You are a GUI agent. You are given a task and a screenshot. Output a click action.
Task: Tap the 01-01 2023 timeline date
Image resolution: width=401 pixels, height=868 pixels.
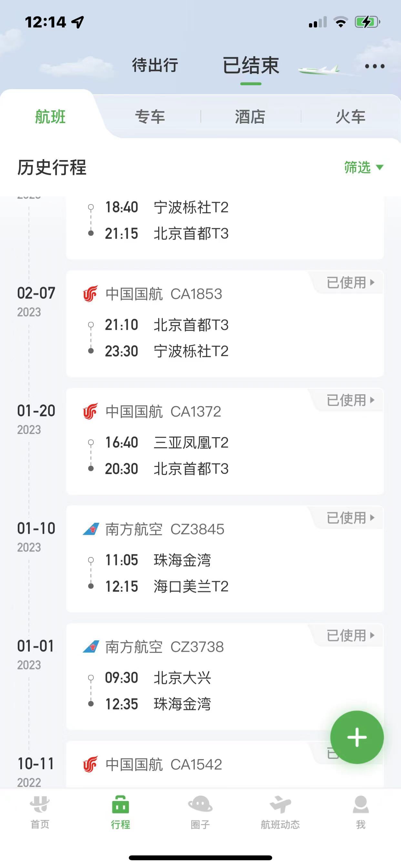(36, 653)
